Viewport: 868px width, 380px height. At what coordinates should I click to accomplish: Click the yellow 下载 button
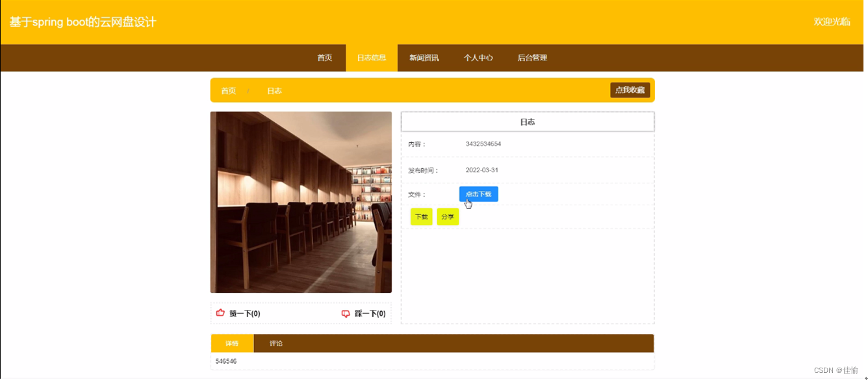pyautogui.click(x=422, y=217)
